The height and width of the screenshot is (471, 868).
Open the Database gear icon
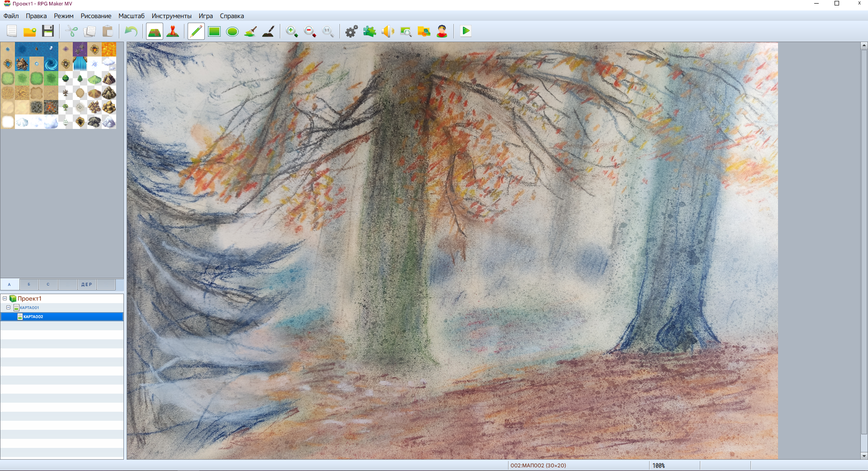(x=352, y=31)
